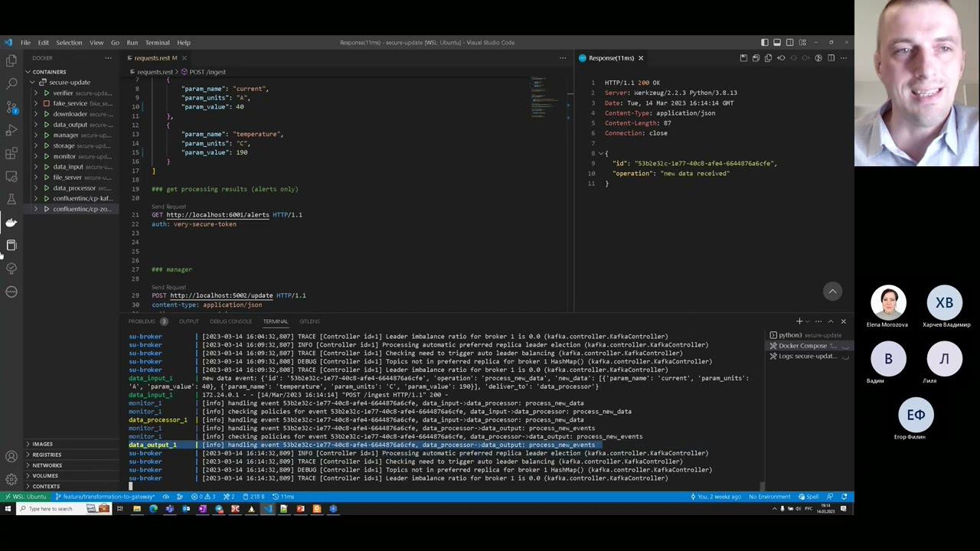Open the Remote Explorer view
980x551 pixels.
click(11, 176)
